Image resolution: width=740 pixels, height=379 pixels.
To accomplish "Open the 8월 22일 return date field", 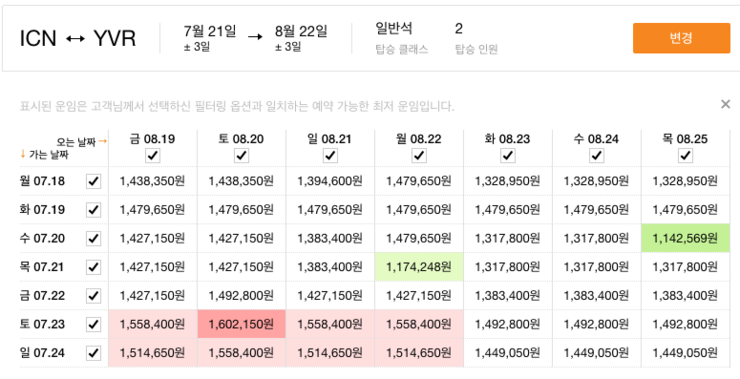I will [301, 38].
